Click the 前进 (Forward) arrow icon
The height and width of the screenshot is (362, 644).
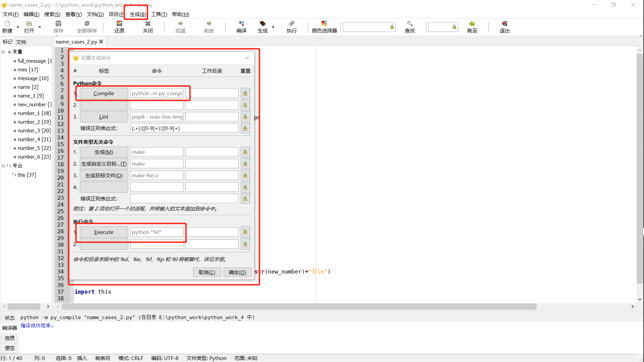pos(209,23)
